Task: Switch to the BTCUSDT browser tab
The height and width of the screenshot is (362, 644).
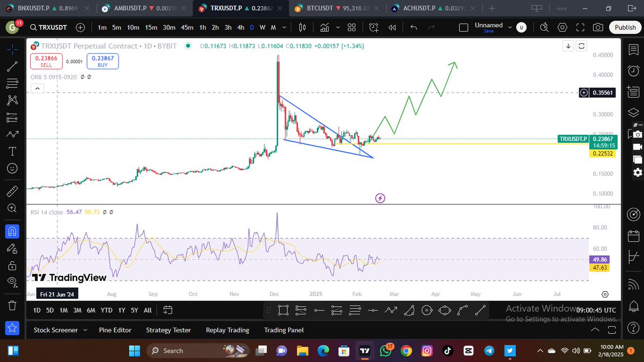Action: tap(335, 8)
